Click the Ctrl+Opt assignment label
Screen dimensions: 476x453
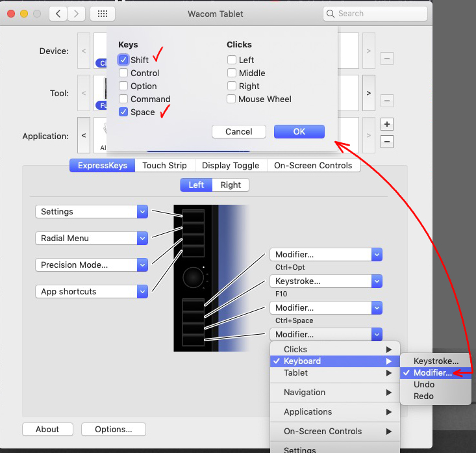click(290, 267)
